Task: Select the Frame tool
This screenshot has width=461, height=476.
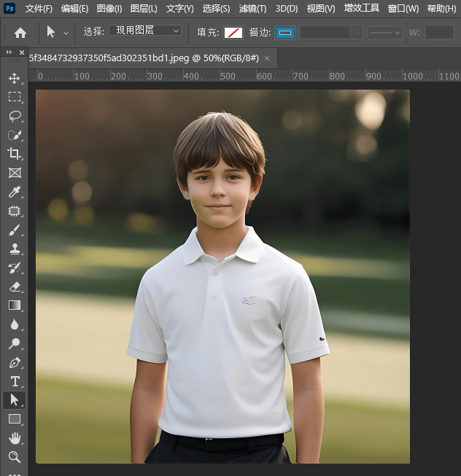Action: point(15,173)
